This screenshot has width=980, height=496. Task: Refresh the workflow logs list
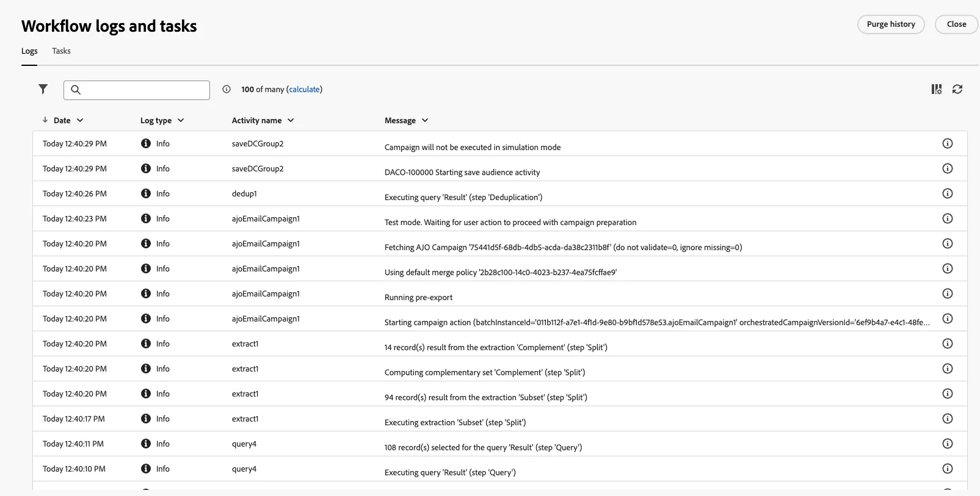[957, 89]
